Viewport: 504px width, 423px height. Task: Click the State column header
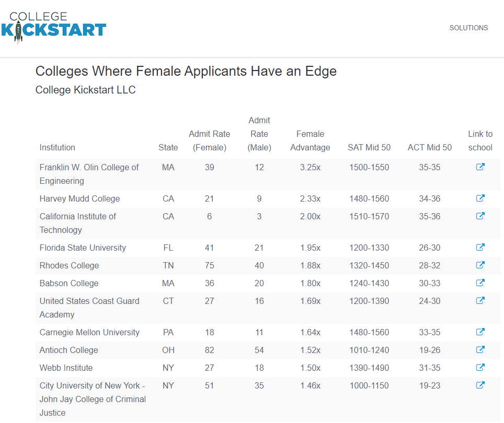click(168, 147)
